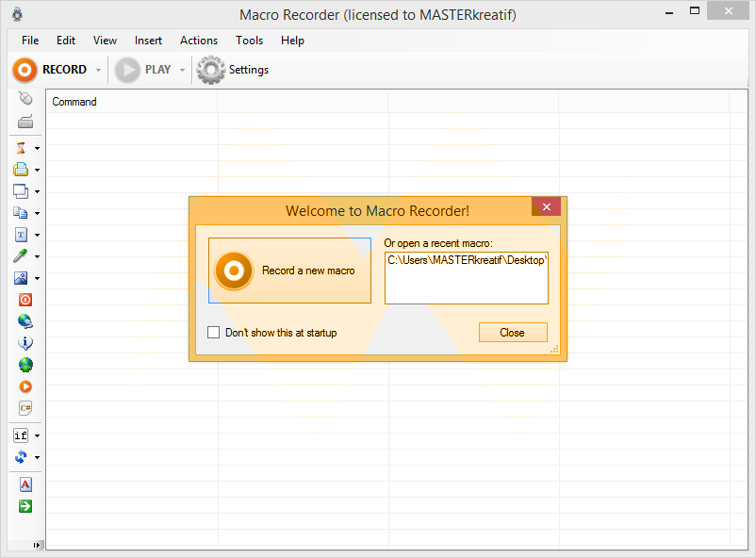756x558 pixels.
Task: Maximize the Macro Recorder window
Action: (695, 11)
